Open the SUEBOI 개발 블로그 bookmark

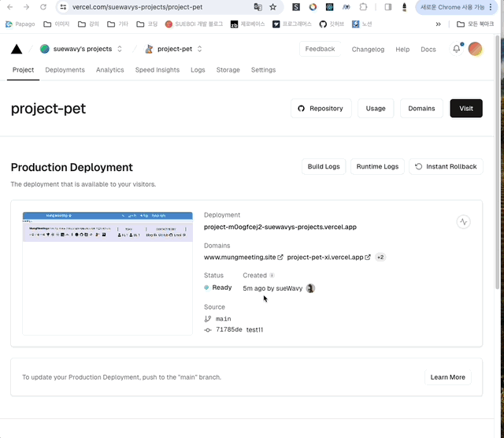(195, 24)
